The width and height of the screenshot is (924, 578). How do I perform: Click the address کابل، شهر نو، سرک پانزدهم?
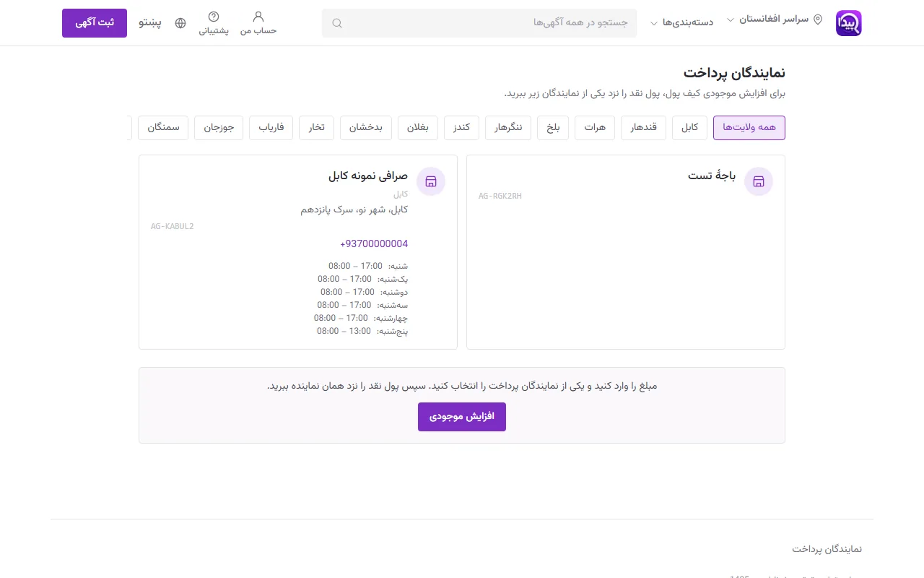pyautogui.click(x=354, y=210)
